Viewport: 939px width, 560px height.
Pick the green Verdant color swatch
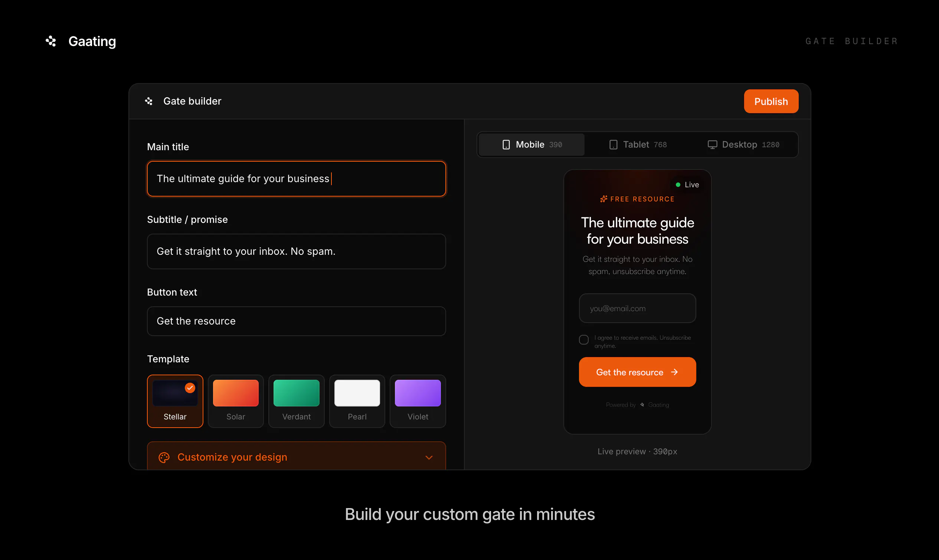click(x=297, y=393)
